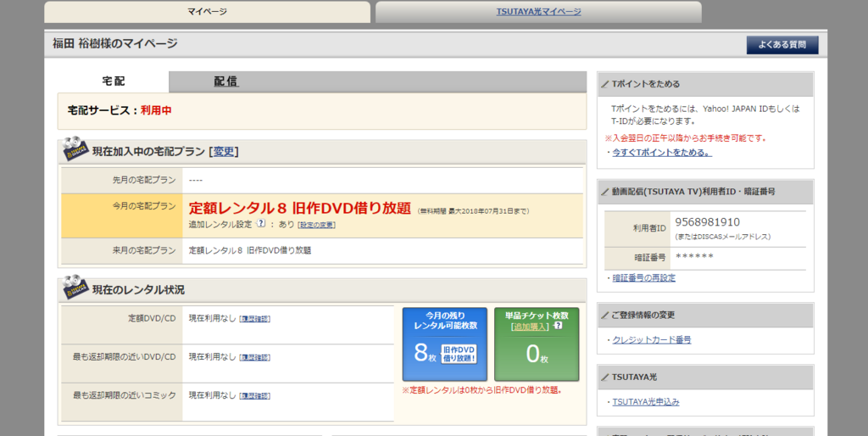The image size is (868, 436).
Task: Open the 暗証番号の再設定 link
Action: [x=644, y=278]
